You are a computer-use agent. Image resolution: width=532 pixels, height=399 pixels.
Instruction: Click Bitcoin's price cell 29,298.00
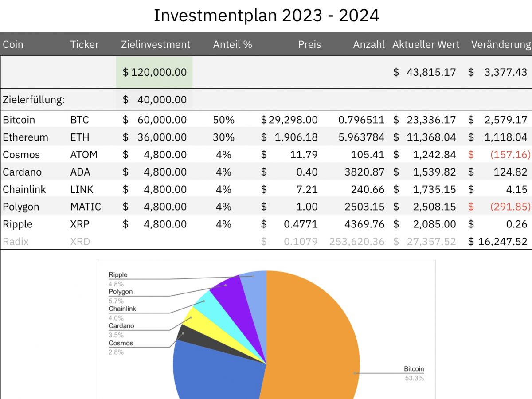point(289,120)
